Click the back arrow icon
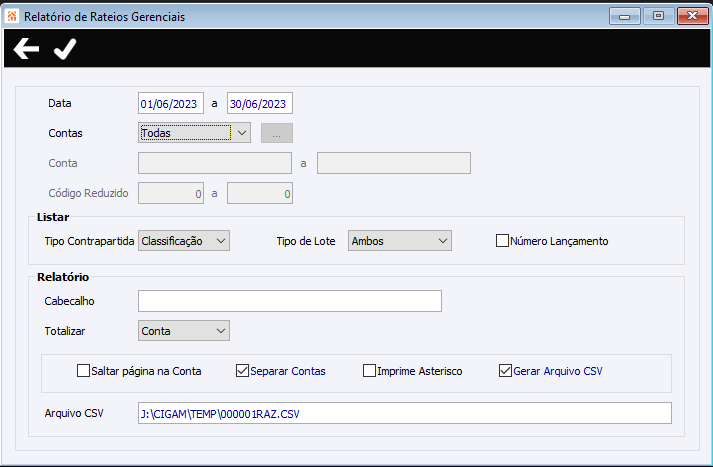Image resolution: width=713 pixels, height=467 pixels. [26, 49]
